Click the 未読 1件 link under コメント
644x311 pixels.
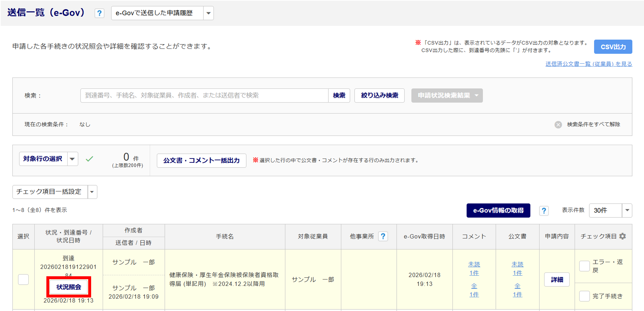474,269
